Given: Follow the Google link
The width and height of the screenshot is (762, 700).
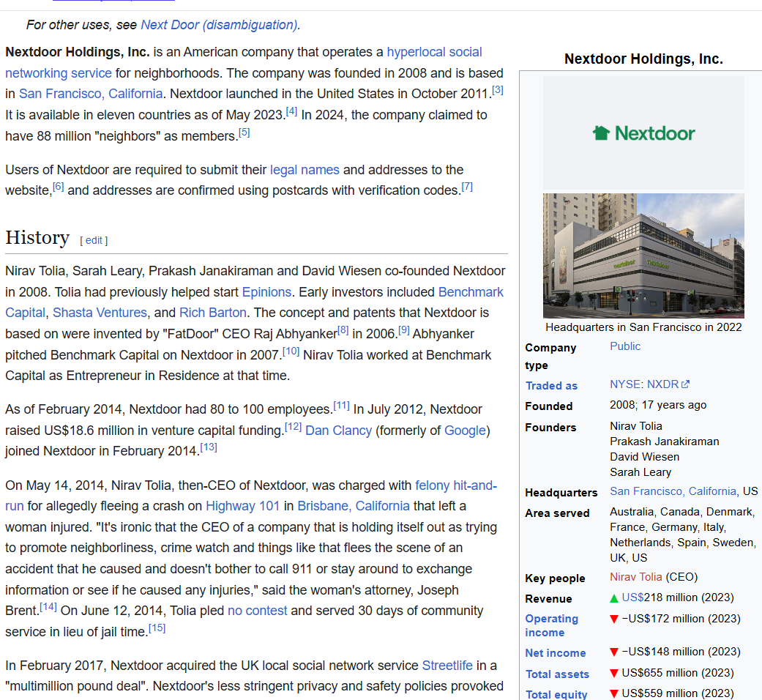Looking at the screenshot, I should click(465, 431).
